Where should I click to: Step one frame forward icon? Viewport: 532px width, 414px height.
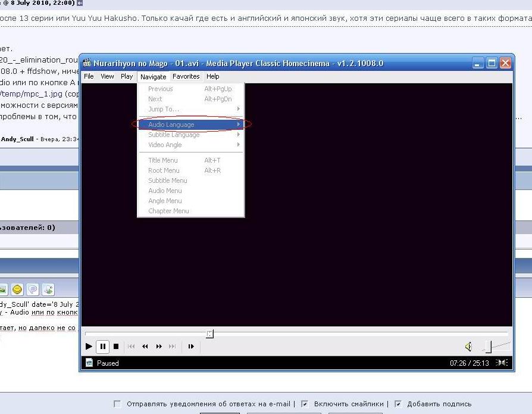coord(191,347)
